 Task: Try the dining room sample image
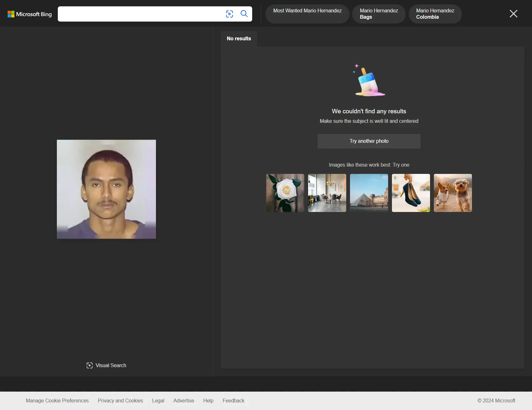point(327,193)
